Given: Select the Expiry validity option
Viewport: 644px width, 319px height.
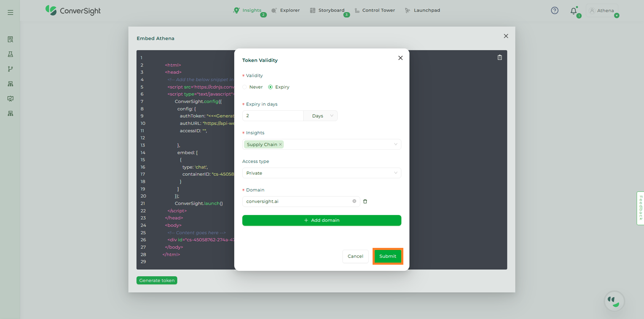Looking at the screenshot, I should 271,87.
